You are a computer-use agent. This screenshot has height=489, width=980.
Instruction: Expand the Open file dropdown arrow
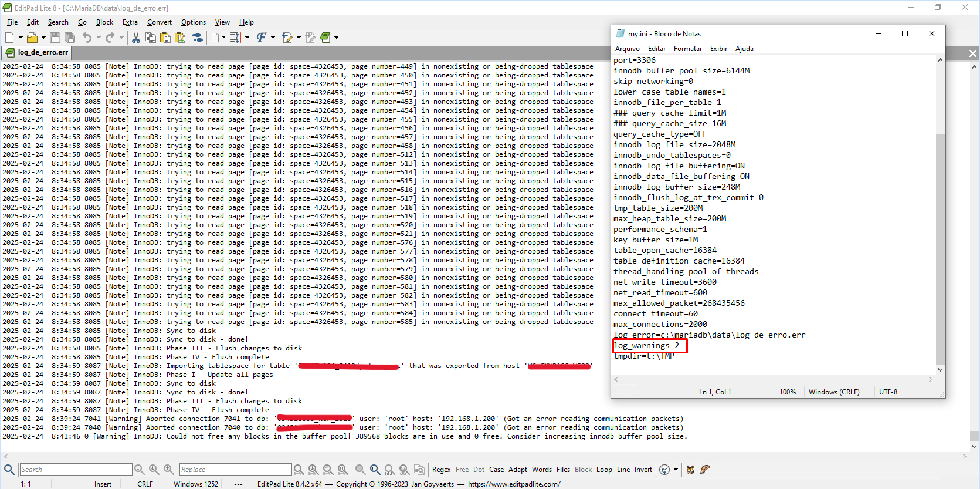(x=43, y=38)
